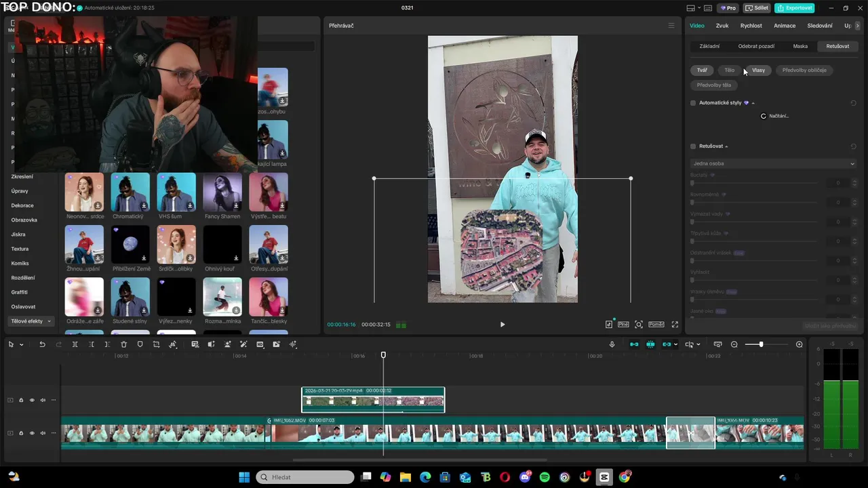Click the fullscreen preview icon

675,325
